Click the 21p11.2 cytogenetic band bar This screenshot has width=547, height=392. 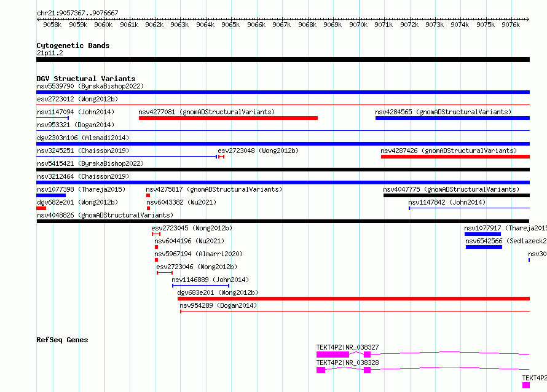pyautogui.click(x=283, y=60)
